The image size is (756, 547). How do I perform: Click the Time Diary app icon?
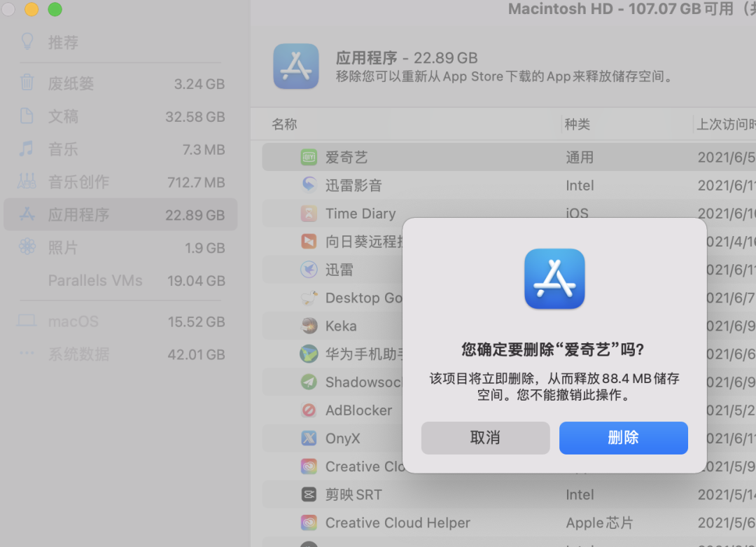(x=309, y=213)
